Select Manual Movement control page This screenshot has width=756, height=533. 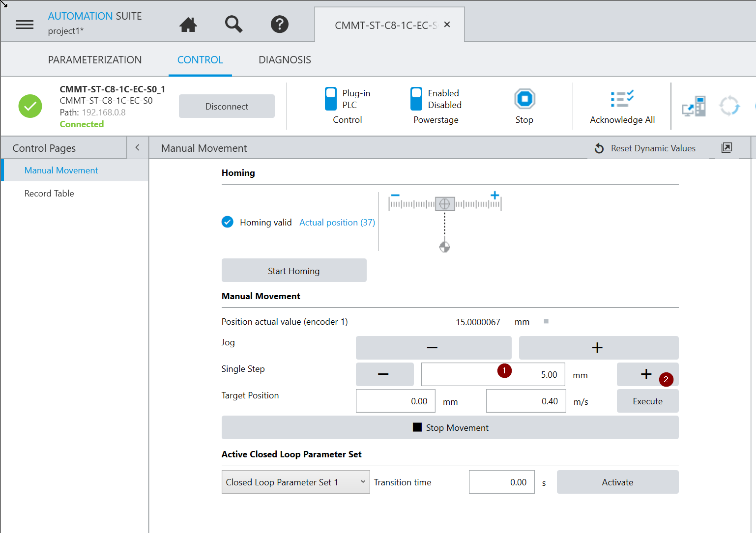click(75, 170)
